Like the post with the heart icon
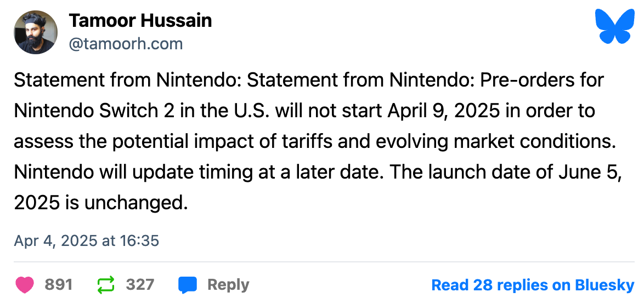The width and height of the screenshot is (644, 298). pos(25,284)
